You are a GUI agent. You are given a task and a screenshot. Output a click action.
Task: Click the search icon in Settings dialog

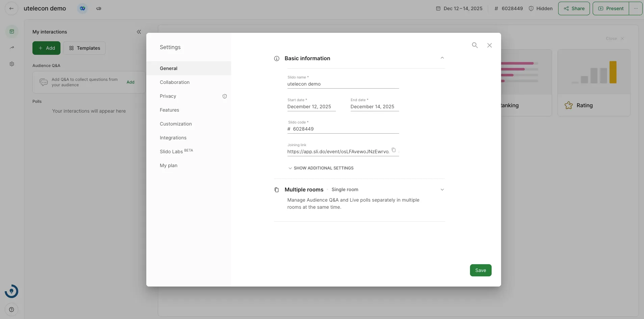[x=475, y=45]
